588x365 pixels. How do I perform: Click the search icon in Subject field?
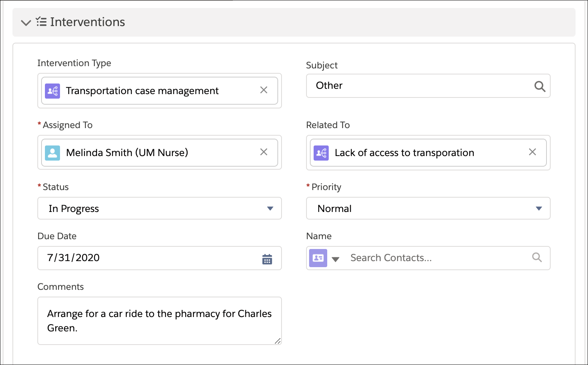[540, 87]
